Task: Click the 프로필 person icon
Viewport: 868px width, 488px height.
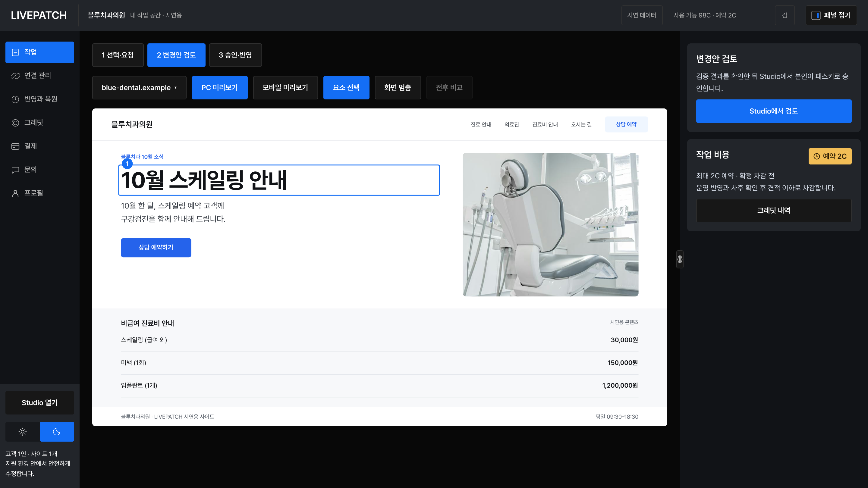Action: (x=15, y=193)
